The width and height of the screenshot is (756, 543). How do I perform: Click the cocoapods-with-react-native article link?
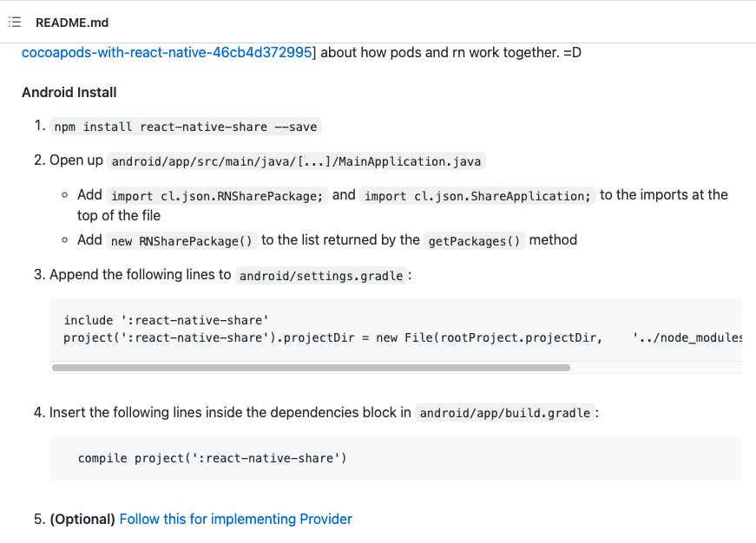(167, 52)
